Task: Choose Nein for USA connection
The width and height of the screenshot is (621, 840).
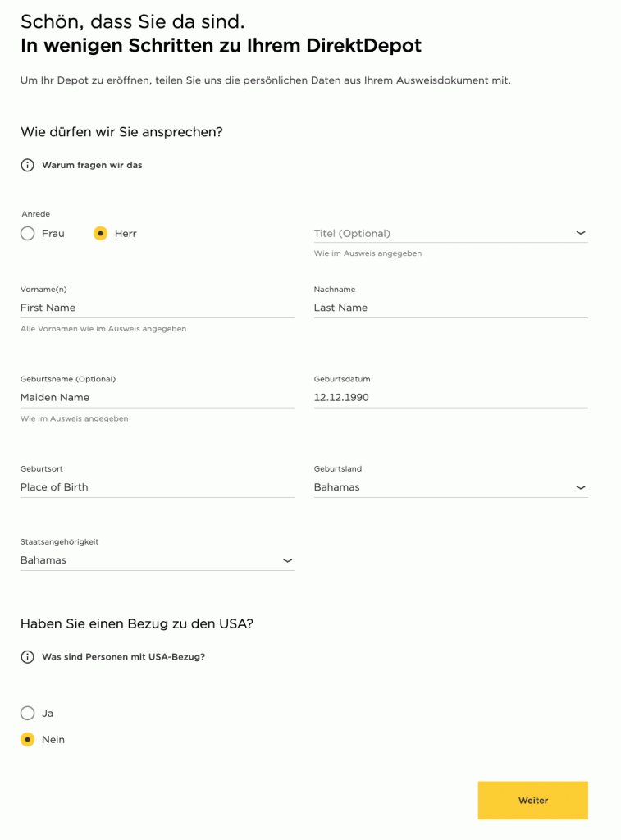Action: (27, 739)
